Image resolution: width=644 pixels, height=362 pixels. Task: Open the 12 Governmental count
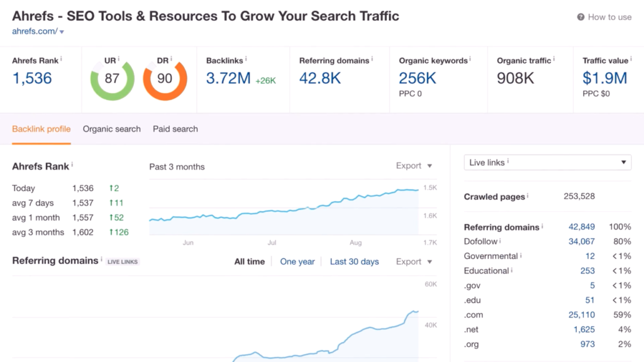[x=590, y=256]
